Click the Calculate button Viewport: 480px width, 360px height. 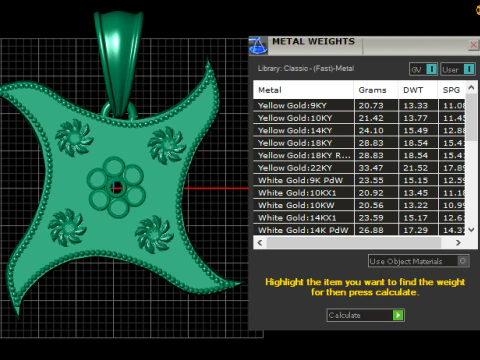pyautogui.click(x=365, y=315)
